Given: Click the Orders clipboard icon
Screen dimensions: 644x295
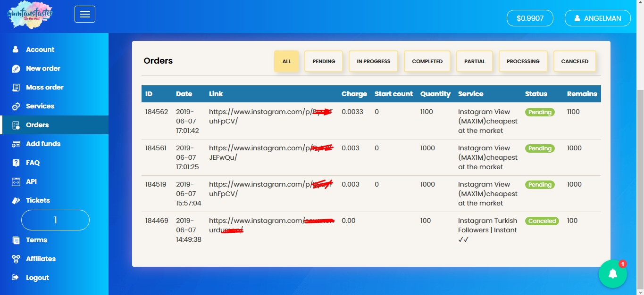Looking at the screenshot, I should [x=16, y=125].
